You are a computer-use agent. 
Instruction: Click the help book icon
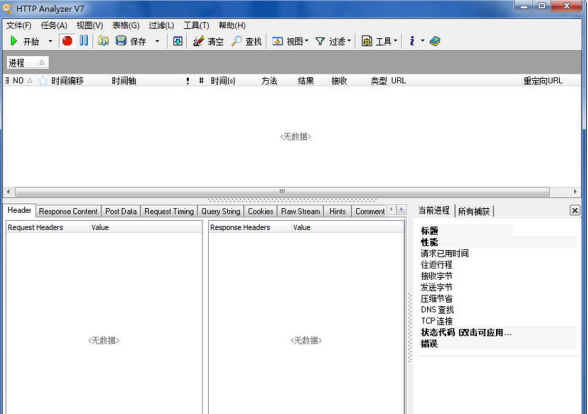tap(435, 41)
